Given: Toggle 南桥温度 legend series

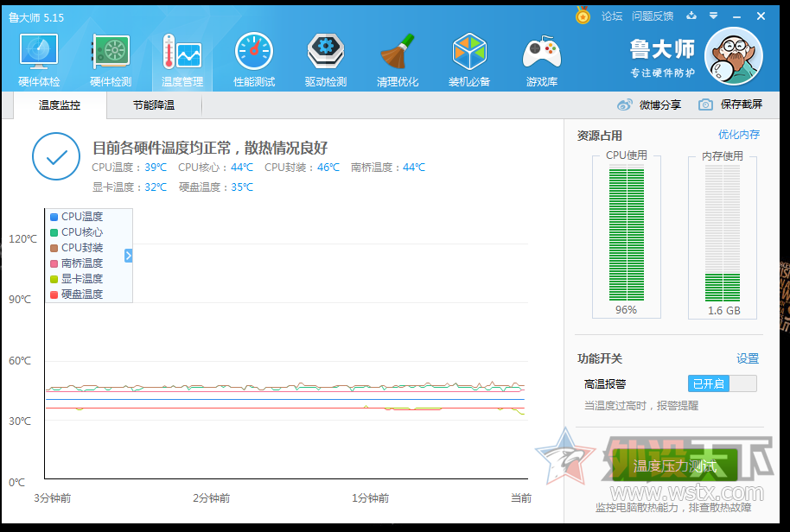Looking at the screenshot, I should tap(76, 263).
